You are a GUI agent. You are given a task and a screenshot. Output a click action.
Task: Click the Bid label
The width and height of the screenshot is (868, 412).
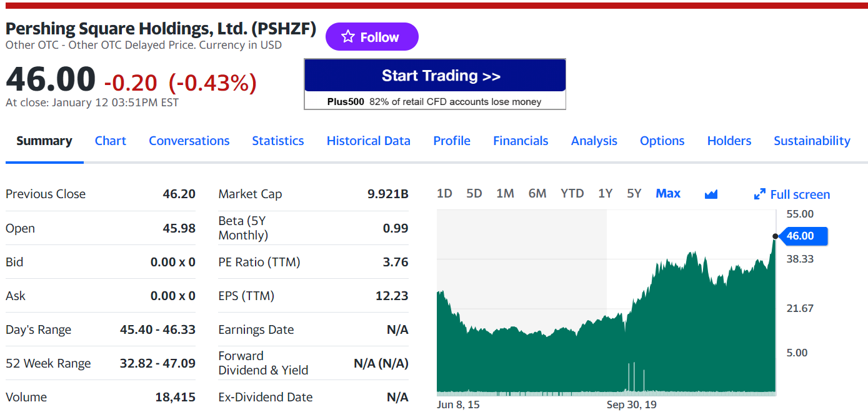pyautogui.click(x=14, y=262)
